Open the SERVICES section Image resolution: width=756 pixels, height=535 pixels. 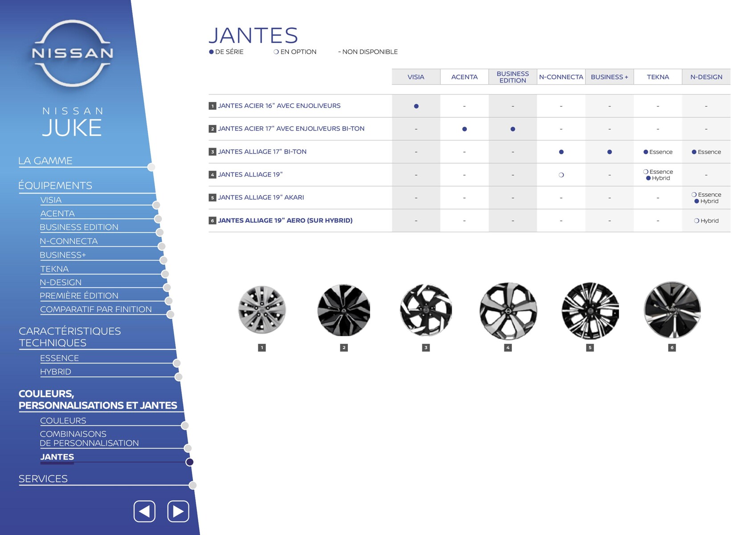(43, 479)
